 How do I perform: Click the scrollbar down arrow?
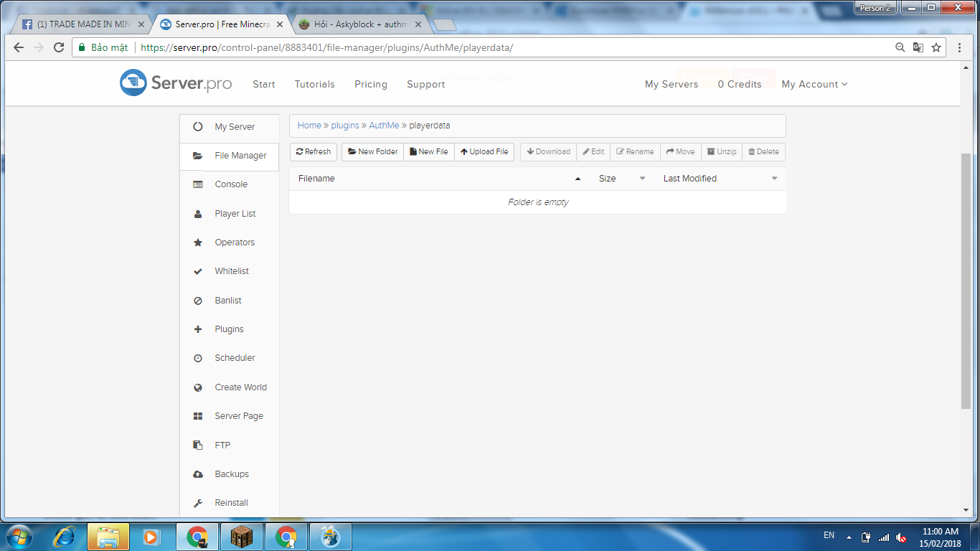point(966,510)
